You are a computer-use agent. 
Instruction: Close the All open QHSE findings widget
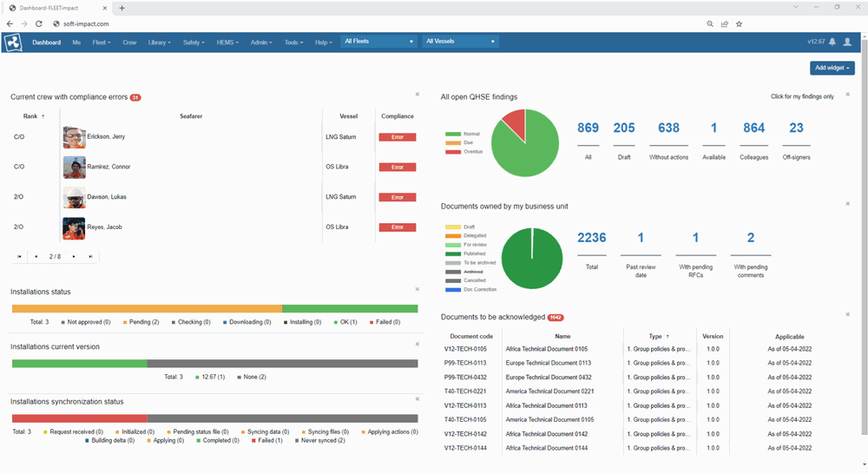(x=847, y=95)
